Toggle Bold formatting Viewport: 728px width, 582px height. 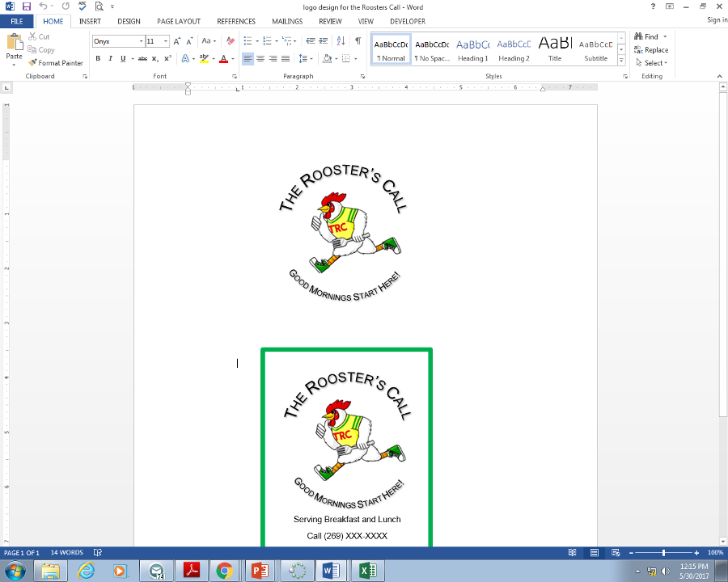pyautogui.click(x=98, y=58)
